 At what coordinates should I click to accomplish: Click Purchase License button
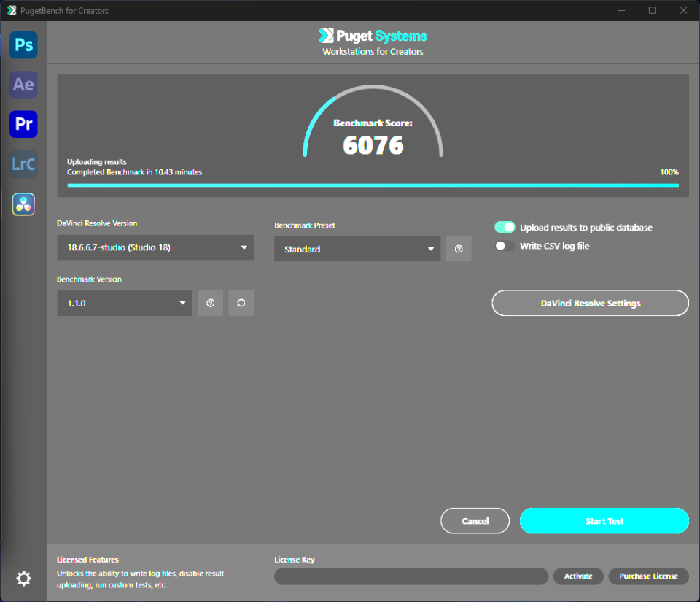[648, 576]
